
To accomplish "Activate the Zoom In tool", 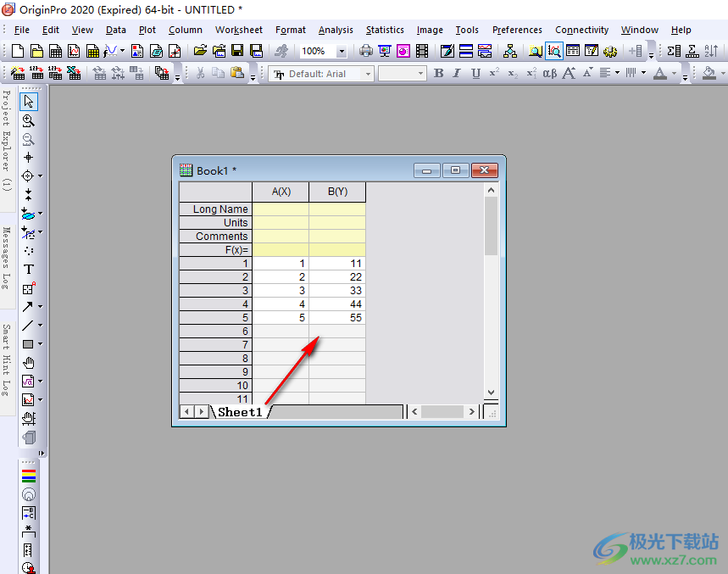I will [28, 120].
